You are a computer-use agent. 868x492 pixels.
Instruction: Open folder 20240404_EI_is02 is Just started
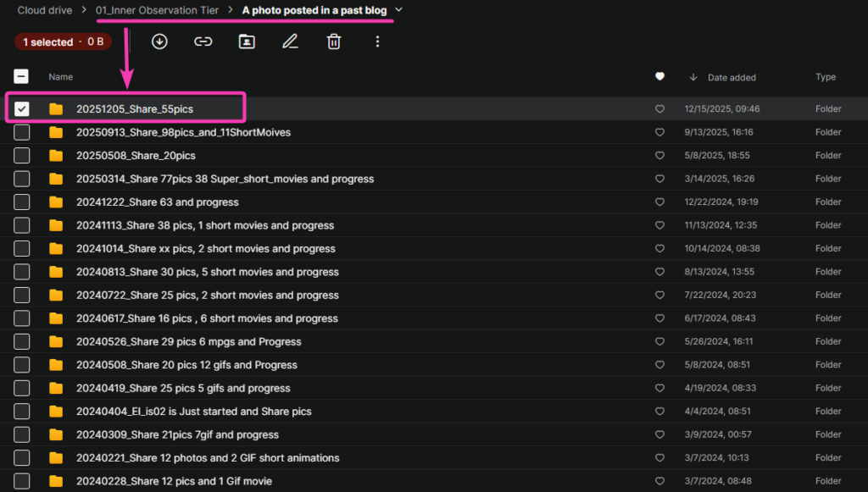(193, 412)
